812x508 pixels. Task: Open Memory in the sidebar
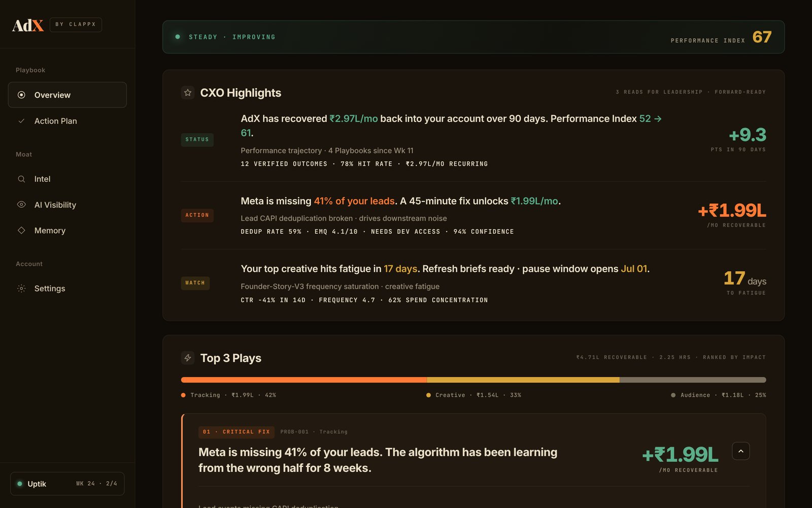click(67, 230)
